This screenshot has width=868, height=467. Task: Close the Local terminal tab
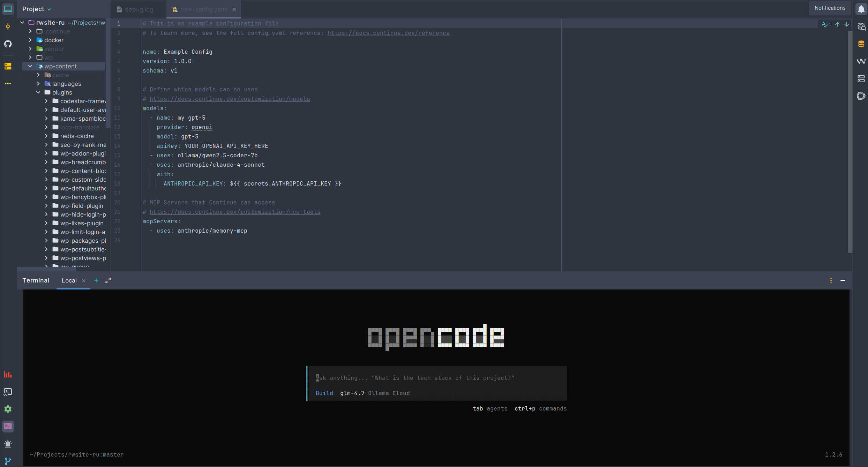click(84, 281)
